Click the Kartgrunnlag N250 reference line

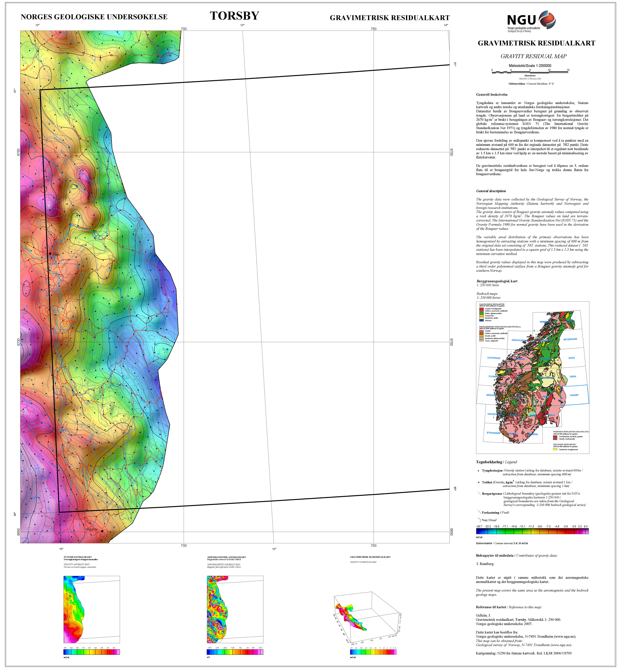pos(524,653)
